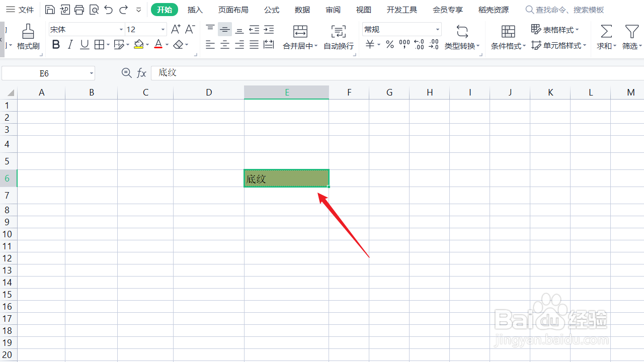This screenshot has height=362, width=644.
Task: Apply yellow fill color bucket
Action: pyautogui.click(x=138, y=45)
